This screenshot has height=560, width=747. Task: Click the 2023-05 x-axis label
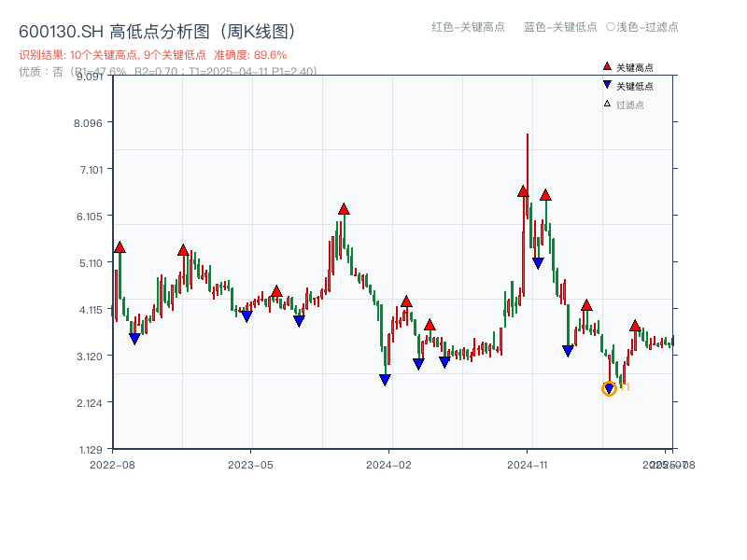pos(250,465)
